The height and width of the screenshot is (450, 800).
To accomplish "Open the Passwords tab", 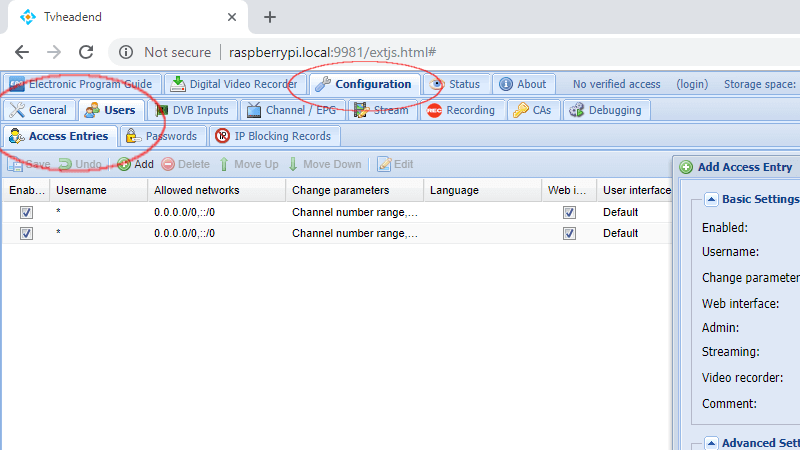I will 162,136.
